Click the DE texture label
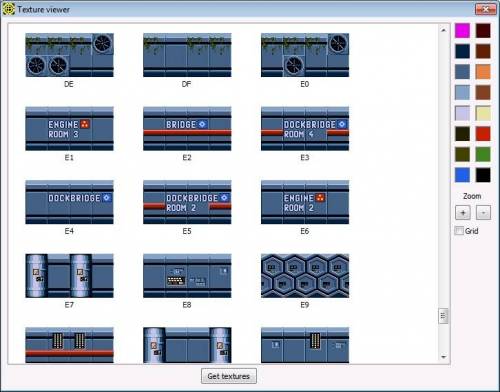The height and width of the screenshot is (392, 500). click(69, 84)
